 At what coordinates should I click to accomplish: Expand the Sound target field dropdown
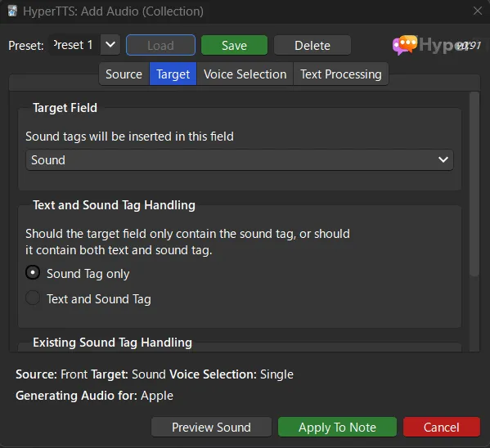[443, 159]
